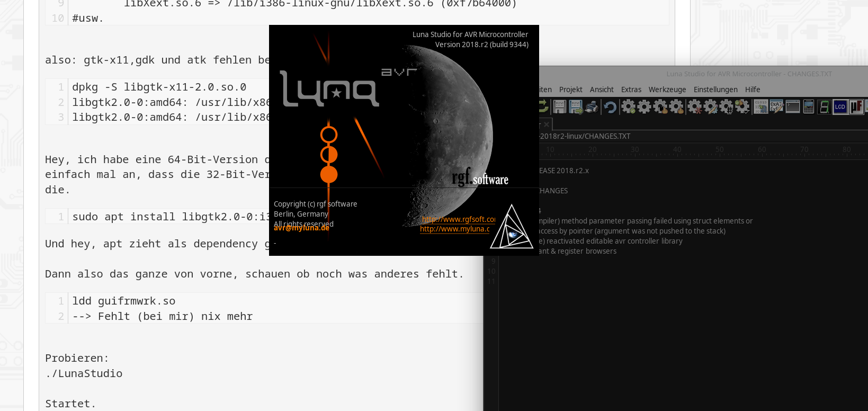Image resolution: width=868 pixels, height=411 pixels.
Task: Click the 'also: gtk-x11,gdk und atk' sentence
Action: (157, 60)
